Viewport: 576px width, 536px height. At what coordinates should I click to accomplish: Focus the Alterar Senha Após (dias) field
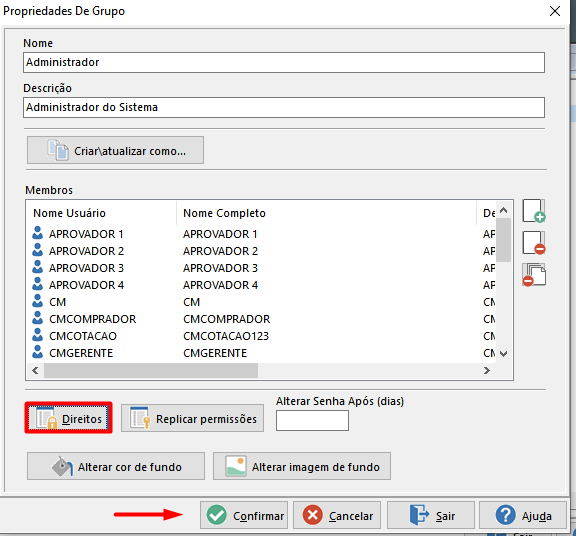click(312, 420)
